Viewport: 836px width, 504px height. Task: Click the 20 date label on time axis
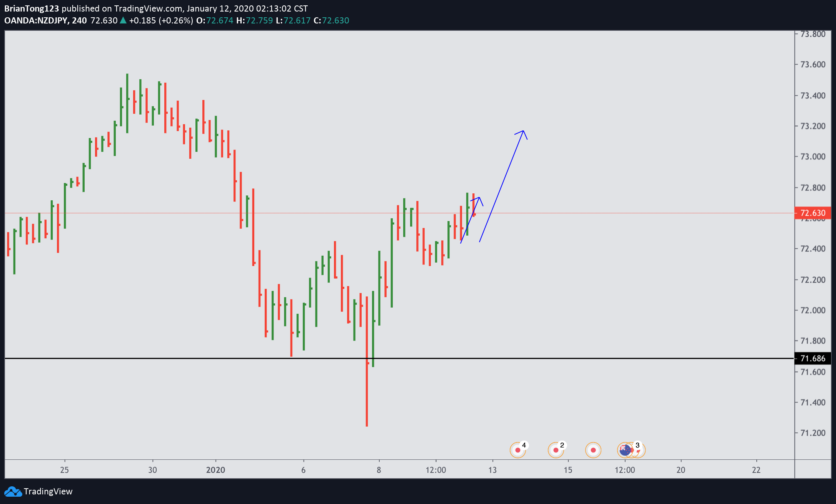(x=681, y=470)
